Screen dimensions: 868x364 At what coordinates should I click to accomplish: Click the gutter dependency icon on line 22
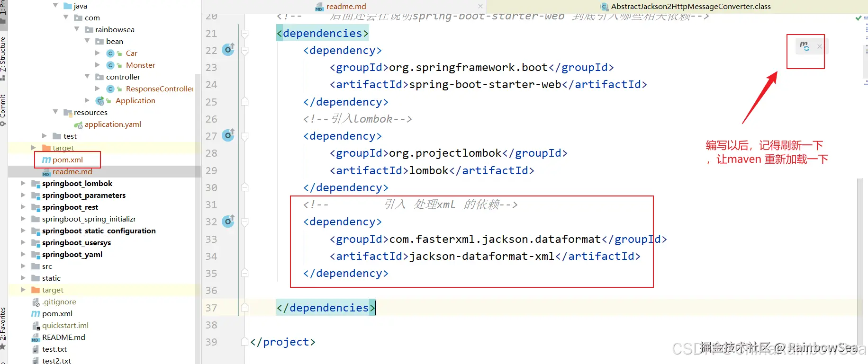coord(228,49)
